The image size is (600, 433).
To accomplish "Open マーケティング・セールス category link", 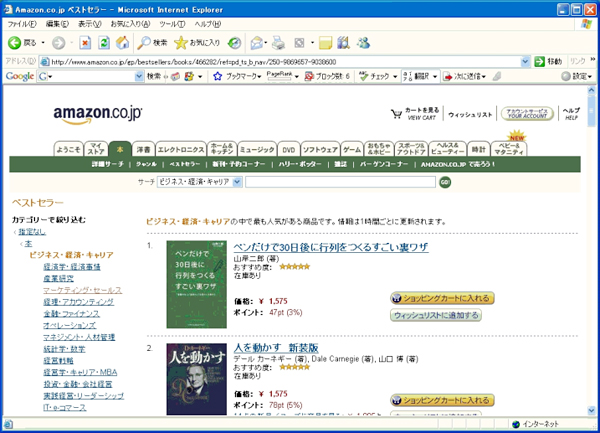I will tap(82, 290).
